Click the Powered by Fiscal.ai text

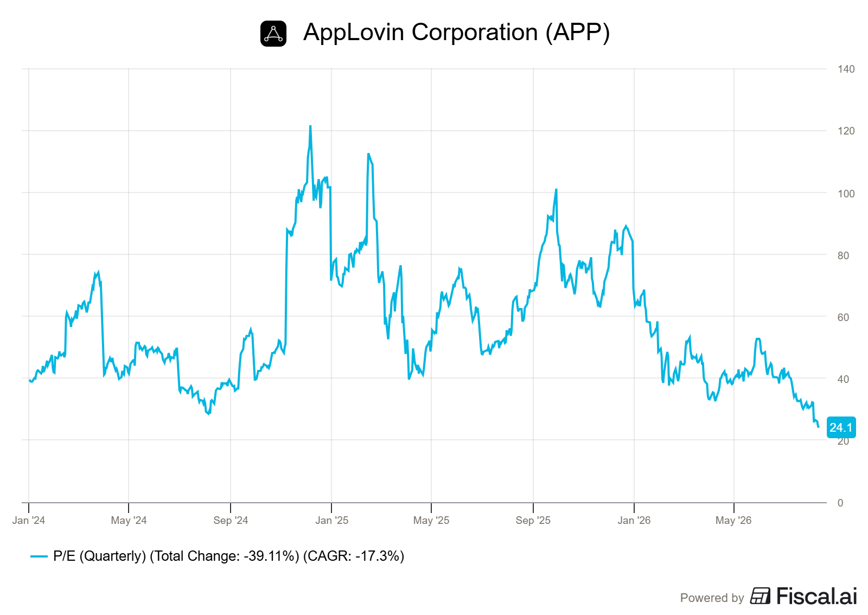(768, 596)
